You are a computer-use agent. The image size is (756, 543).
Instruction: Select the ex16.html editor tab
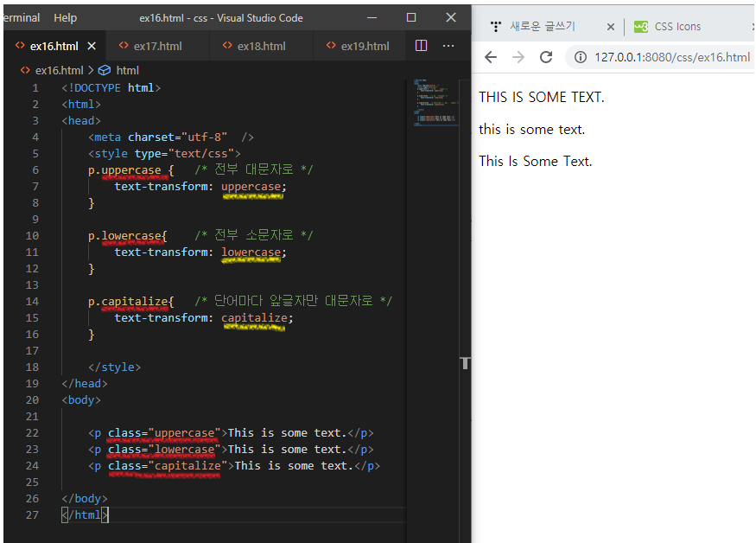tap(54, 46)
